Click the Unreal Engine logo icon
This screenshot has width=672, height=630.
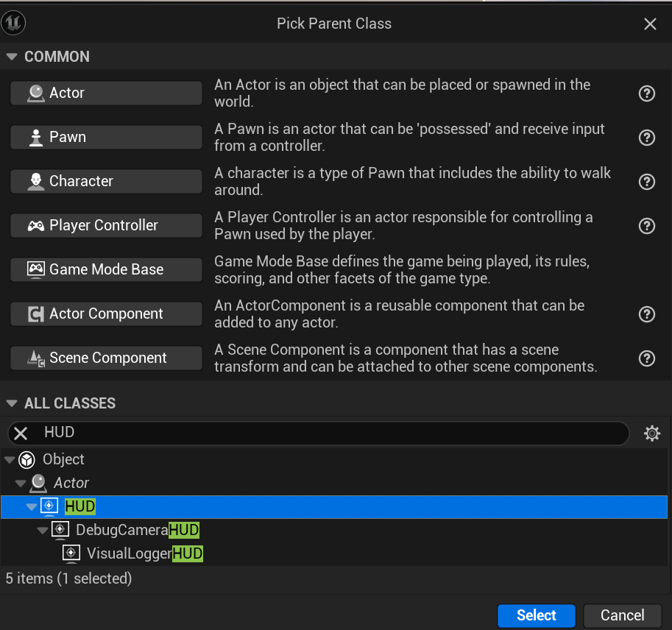[x=13, y=23]
